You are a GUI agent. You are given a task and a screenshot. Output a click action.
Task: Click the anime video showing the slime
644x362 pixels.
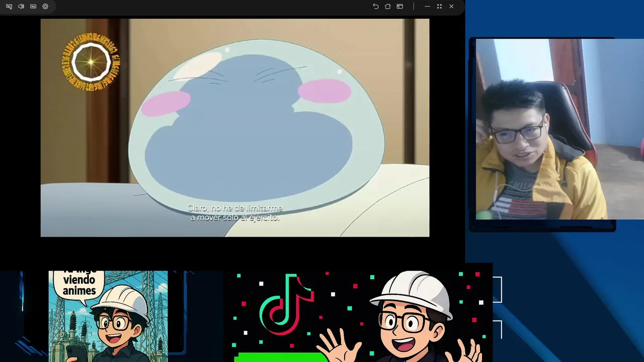point(235,128)
